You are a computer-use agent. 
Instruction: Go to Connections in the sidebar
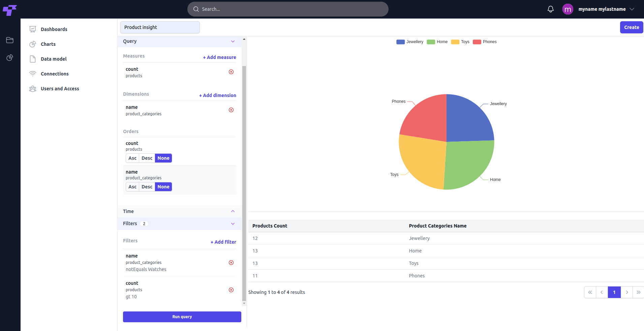pos(55,74)
